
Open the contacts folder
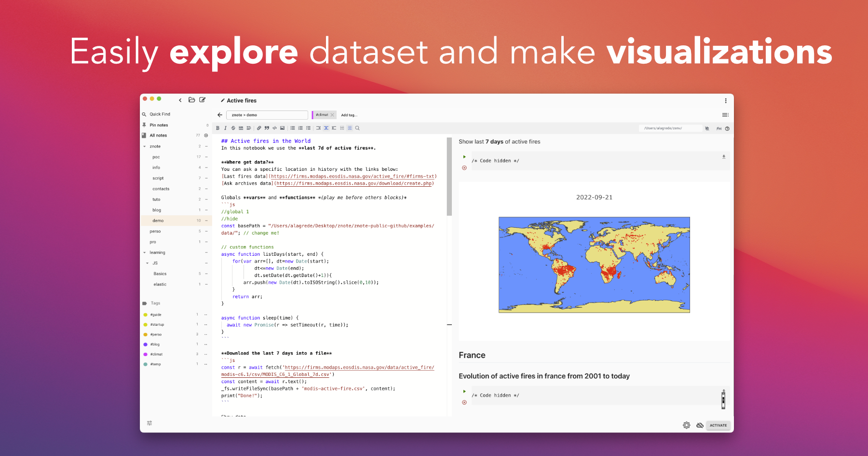pos(161,189)
